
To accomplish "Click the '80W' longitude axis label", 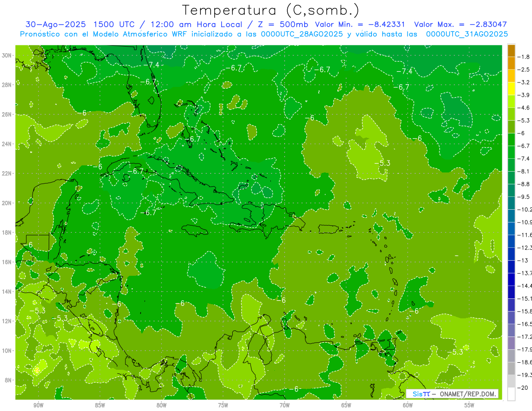I will click(x=161, y=405).
